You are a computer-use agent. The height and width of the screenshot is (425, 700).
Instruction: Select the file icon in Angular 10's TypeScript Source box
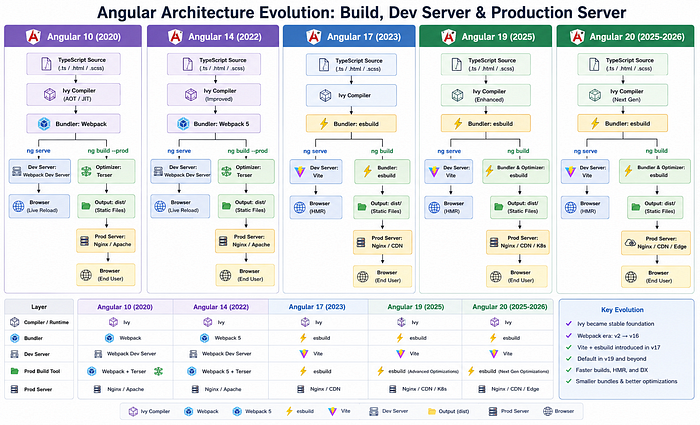click(x=46, y=64)
